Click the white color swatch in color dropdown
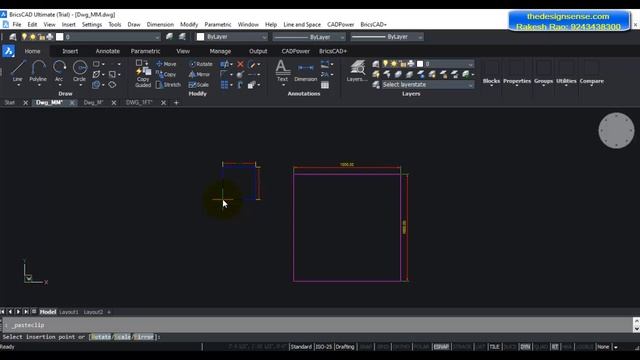The image size is (640, 360). click(200, 37)
